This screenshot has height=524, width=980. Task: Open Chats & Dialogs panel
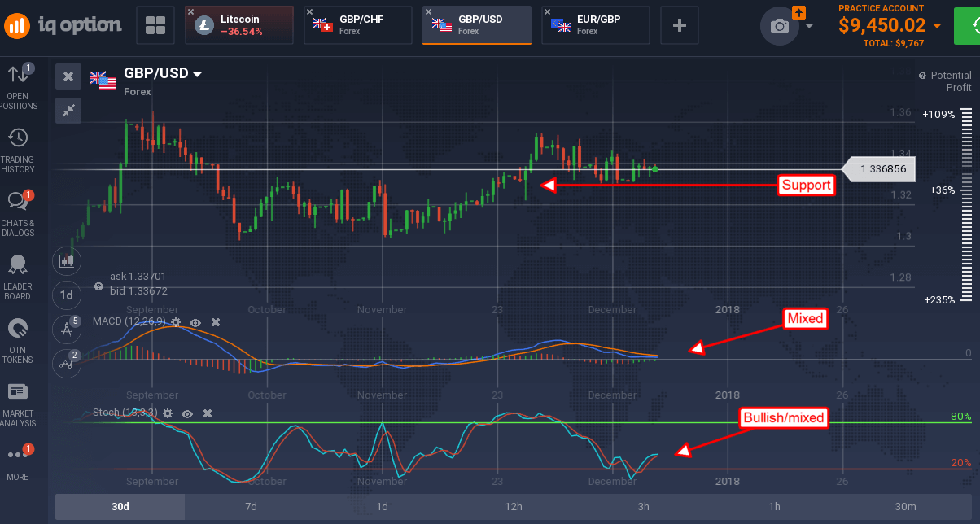(x=18, y=214)
